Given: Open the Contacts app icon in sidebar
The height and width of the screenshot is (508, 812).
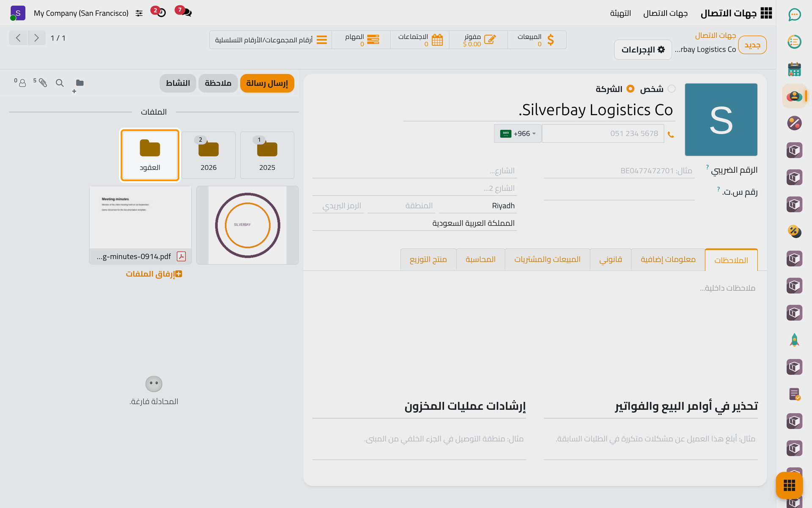Looking at the screenshot, I should click(x=794, y=97).
